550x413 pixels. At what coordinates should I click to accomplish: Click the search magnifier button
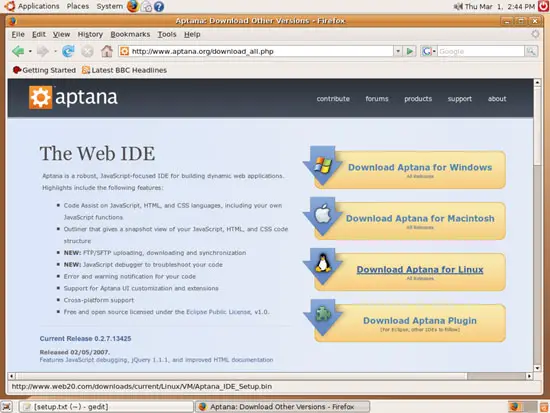click(531, 52)
